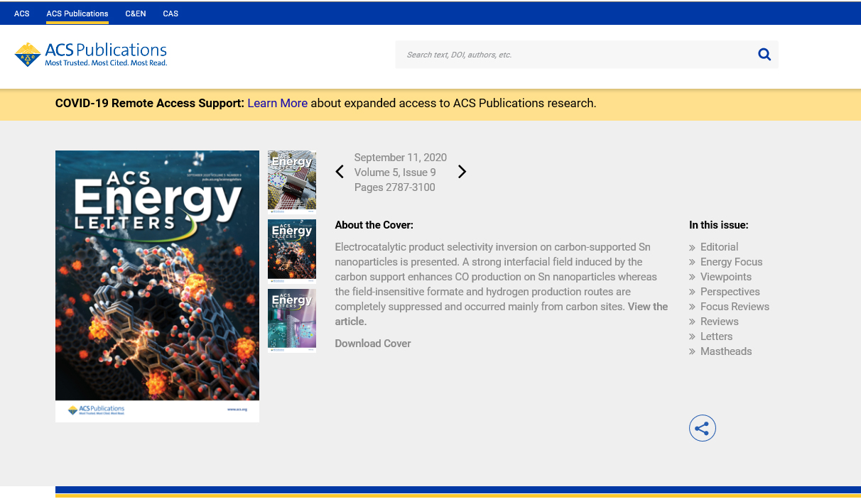Click the In this issue heading
Viewport: 861px width, 504px height.
click(x=718, y=225)
